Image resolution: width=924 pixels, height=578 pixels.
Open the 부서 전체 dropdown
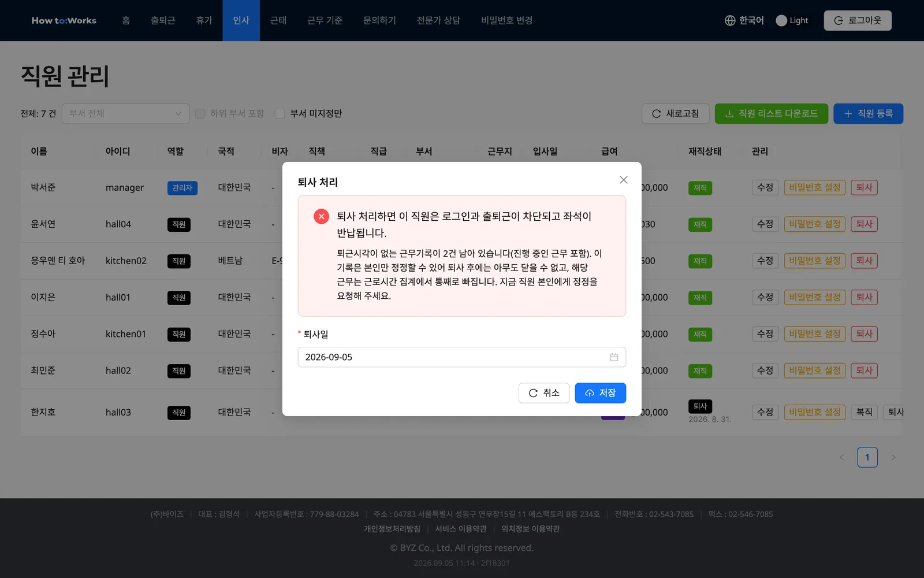pyautogui.click(x=125, y=113)
